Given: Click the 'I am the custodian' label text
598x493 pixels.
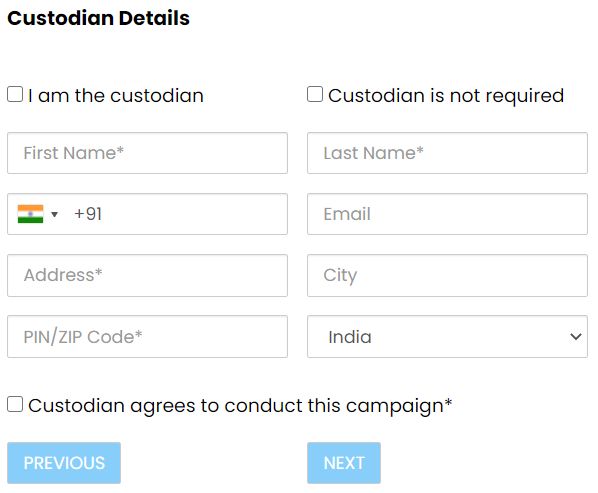Looking at the screenshot, I should pos(116,95).
